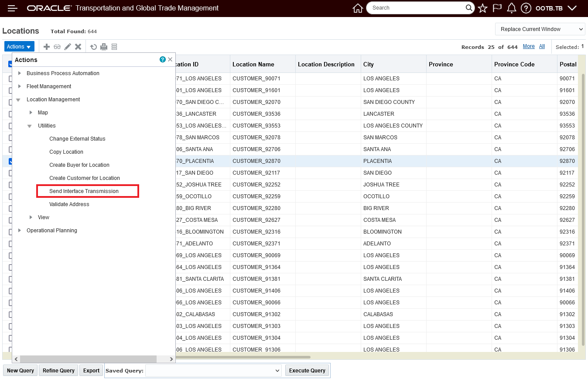
Task: Expand the Business Process Automation node
Action: (x=19, y=73)
